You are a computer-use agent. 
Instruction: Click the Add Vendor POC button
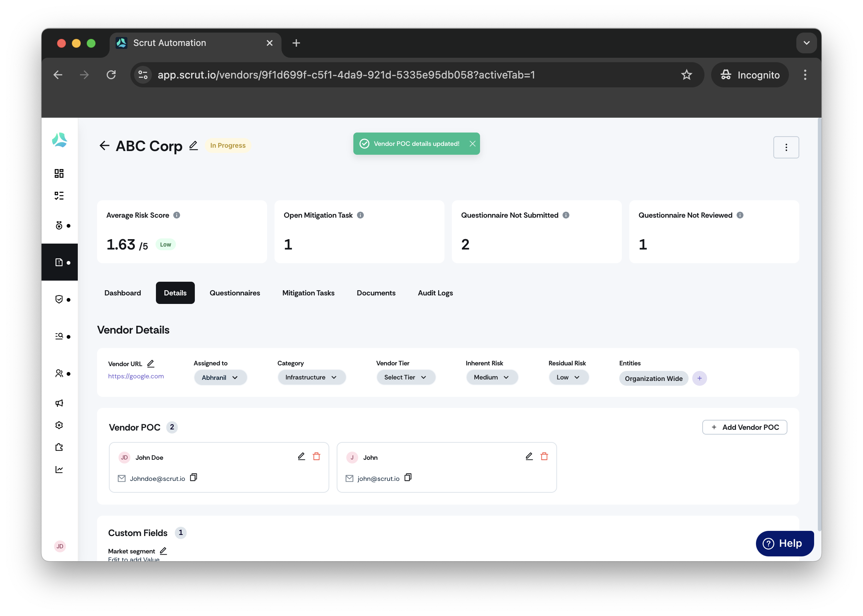tap(744, 427)
